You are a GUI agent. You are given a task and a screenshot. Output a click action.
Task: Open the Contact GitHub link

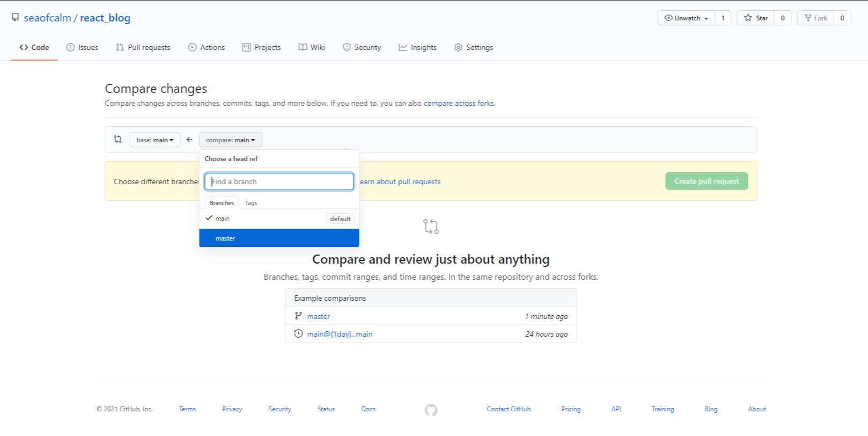pyautogui.click(x=509, y=409)
